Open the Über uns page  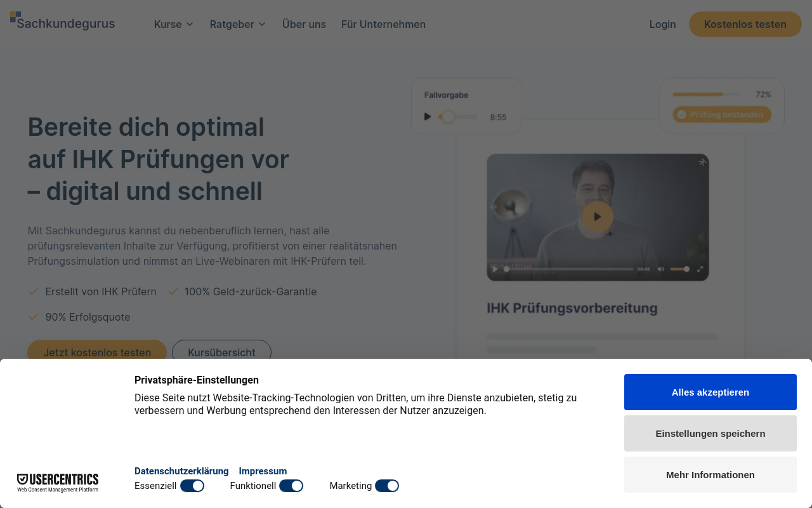(304, 24)
